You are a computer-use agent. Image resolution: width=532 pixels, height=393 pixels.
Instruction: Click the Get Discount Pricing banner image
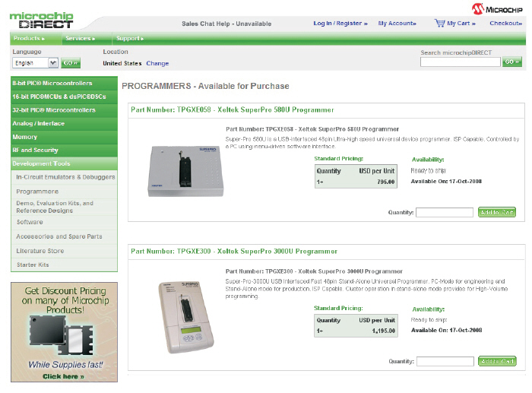pyautogui.click(x=64, y=332)
